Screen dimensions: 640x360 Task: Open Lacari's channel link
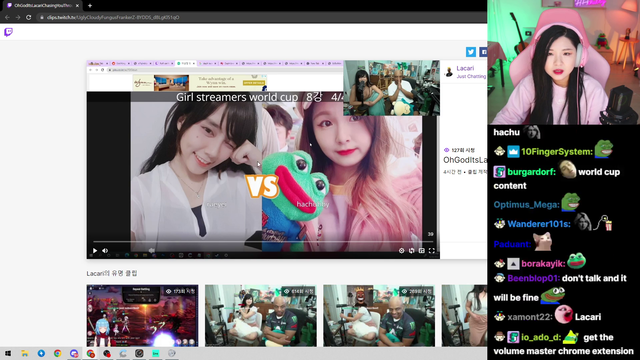pyautogui.click(x=465, y=68)
